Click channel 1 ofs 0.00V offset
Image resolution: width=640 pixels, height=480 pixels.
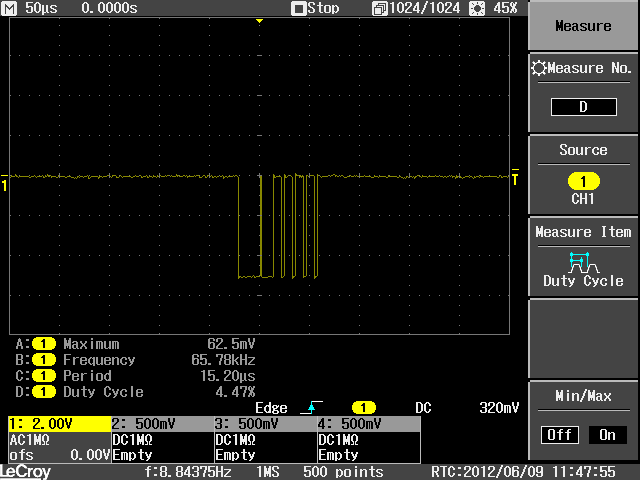click(60, 455)
